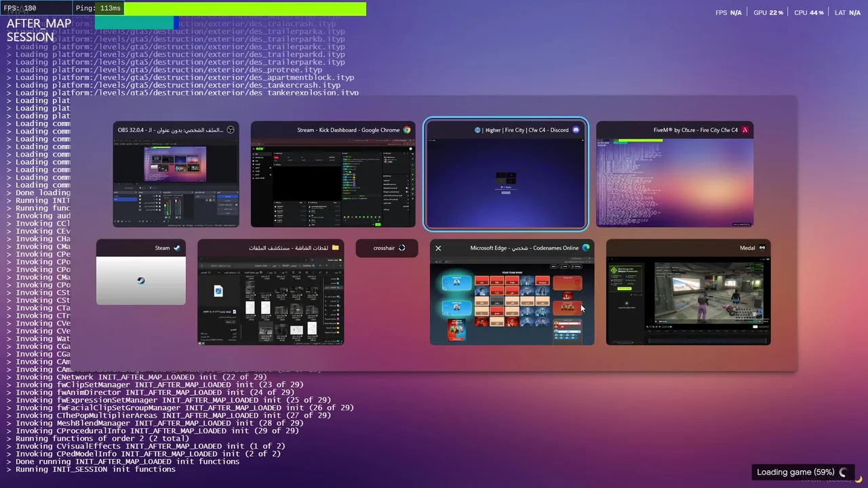Screen dimensions: 868x488
Task: Click the Steam icon in the Steam tile header
Action: [x=177, y=248]
